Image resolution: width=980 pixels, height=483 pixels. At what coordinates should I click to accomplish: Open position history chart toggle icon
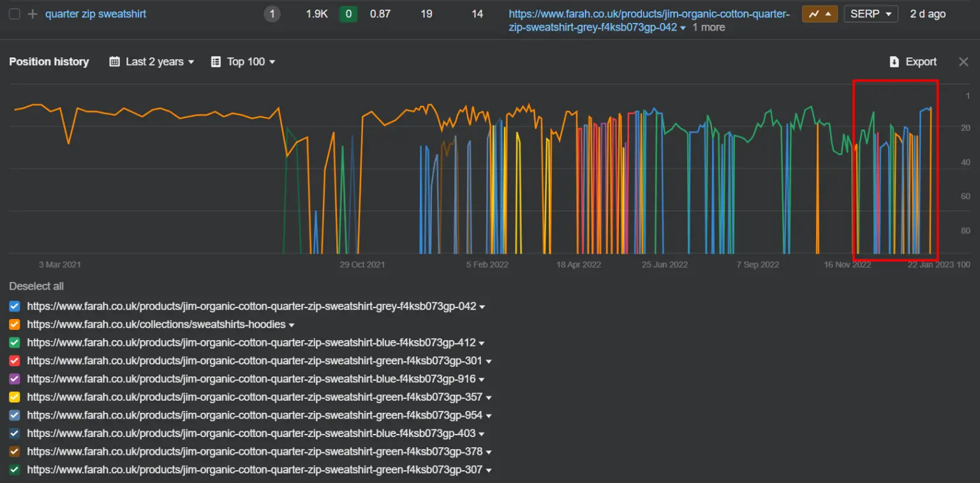pos(820,14)
